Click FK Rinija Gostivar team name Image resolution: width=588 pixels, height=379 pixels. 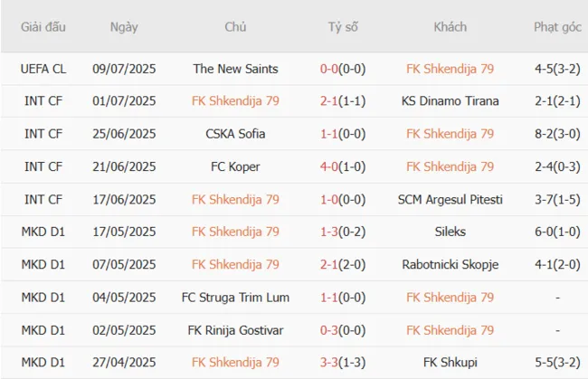click(x=235, y=329)
